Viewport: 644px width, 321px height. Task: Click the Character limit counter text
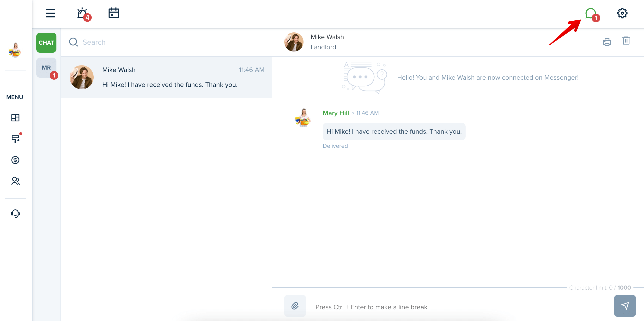pos(600,288)
